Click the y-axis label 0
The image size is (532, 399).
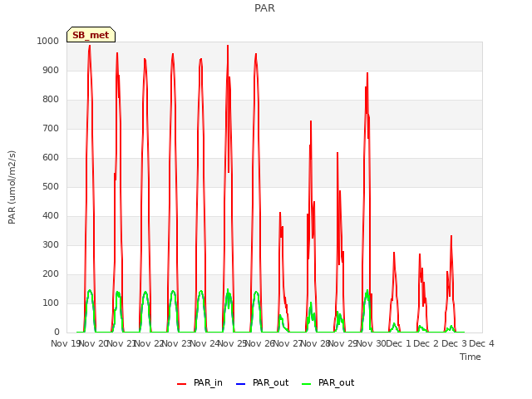pyautogui.click(x=57, y=332)
